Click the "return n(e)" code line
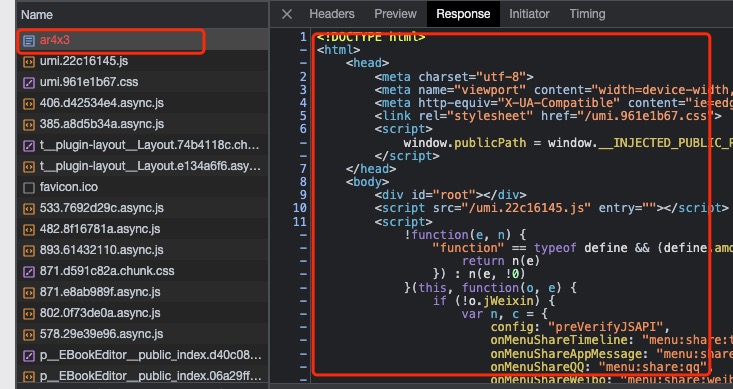The height and width of the screenshot is (389, 733). coord(501,261)
